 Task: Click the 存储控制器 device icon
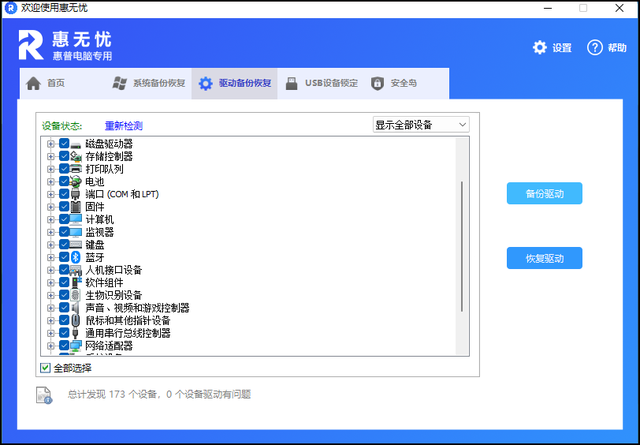coord(76,156)
